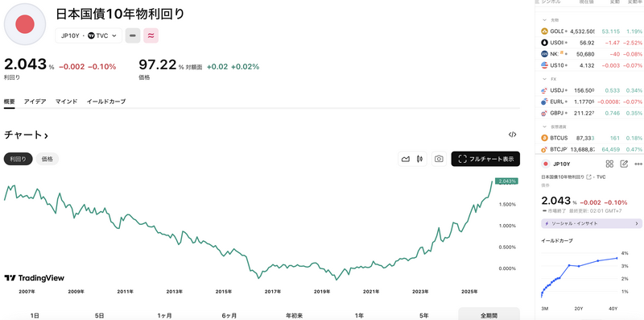Select the 価格 chart toggle
Screen dimensions: 644x320
47,159
